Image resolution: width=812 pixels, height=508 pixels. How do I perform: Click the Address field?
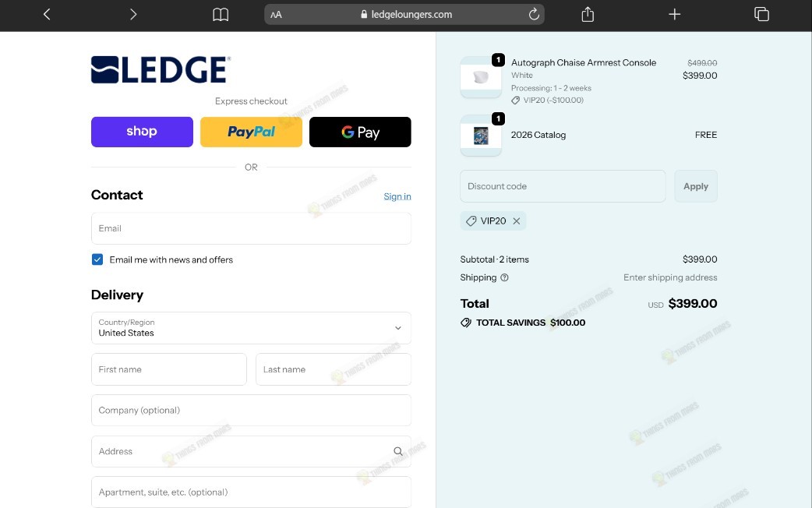tap(251, 452)
